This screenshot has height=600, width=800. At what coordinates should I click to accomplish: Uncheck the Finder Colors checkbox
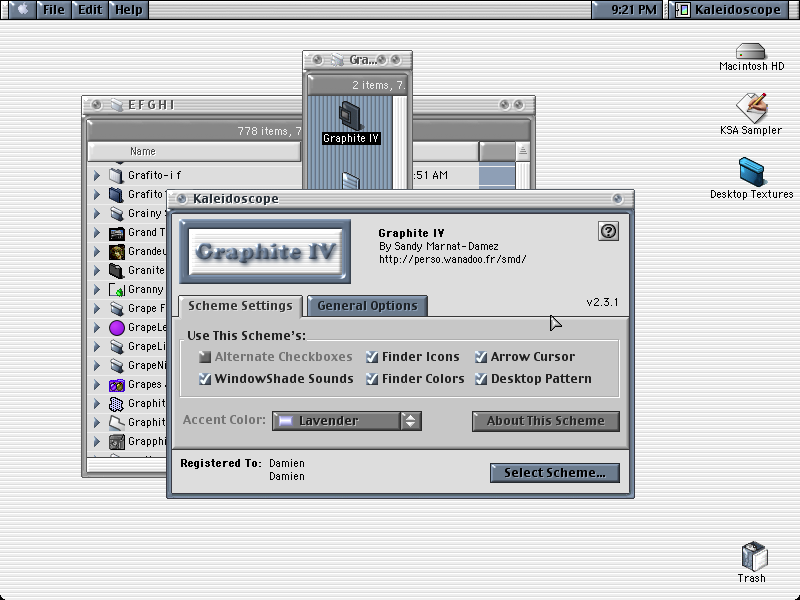(x=372, y=379)
